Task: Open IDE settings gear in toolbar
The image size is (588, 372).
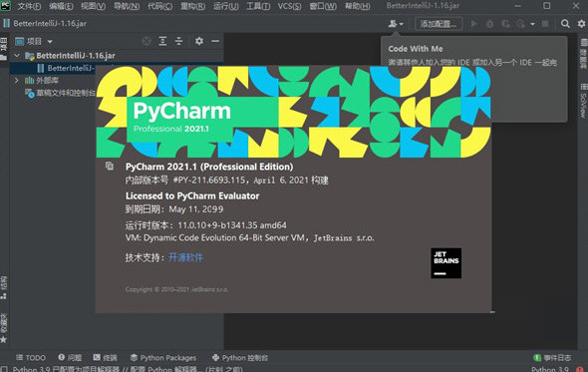Action: pyautogui.click(x=581, y=24)
